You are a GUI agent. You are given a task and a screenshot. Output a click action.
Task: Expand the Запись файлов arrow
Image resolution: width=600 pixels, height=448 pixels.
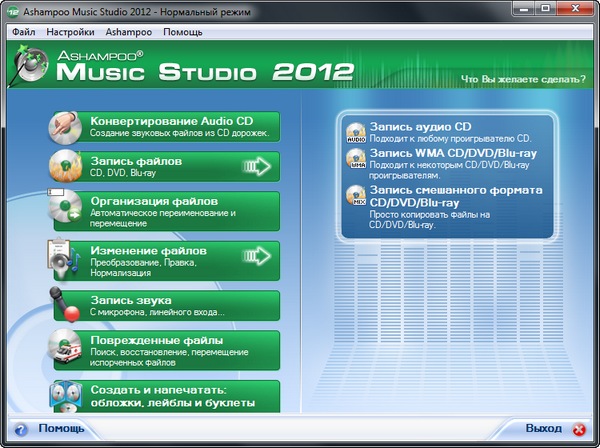pos(258,166)
